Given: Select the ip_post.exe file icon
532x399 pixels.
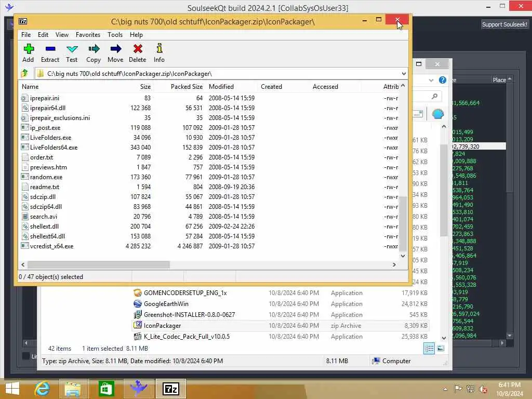Looking at the screenshot, I should click(24, 128).
